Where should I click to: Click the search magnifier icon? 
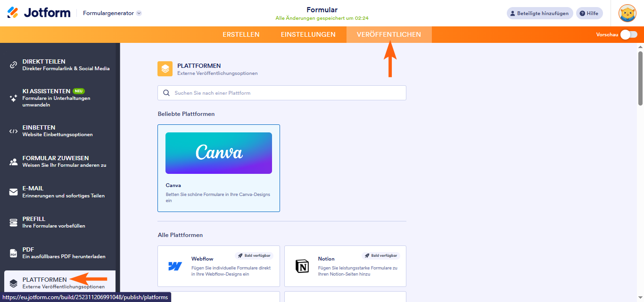point(166,93)
